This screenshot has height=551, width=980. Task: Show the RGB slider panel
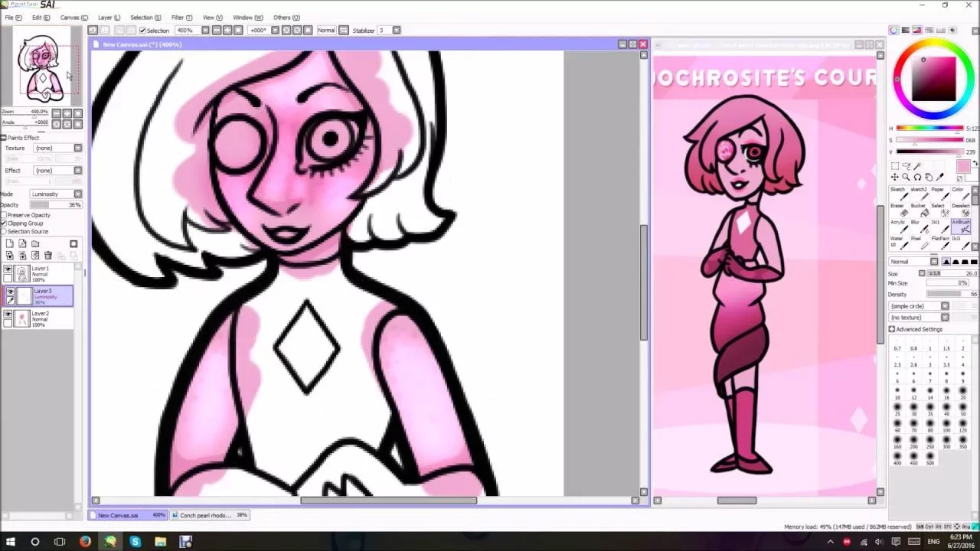(906, 30)
